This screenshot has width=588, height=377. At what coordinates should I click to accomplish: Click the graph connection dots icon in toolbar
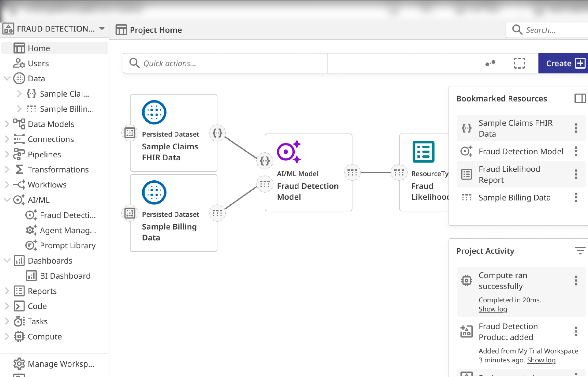point(490,63)
